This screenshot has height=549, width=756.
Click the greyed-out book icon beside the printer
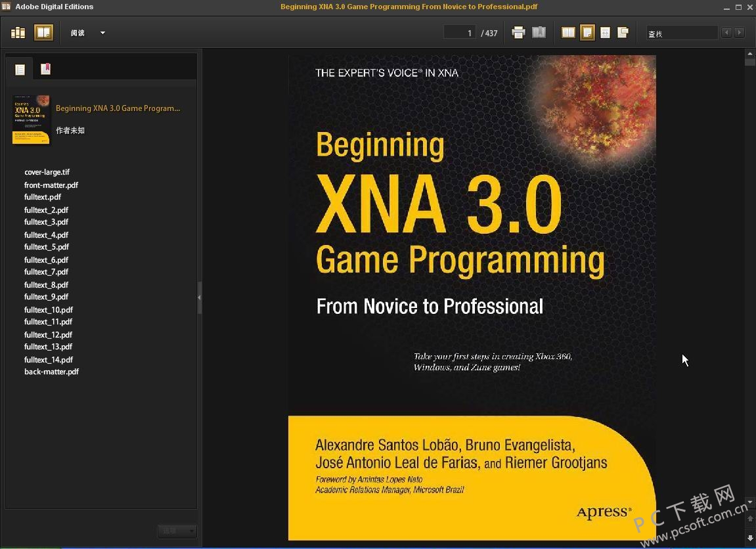click(x=539, y=32)
